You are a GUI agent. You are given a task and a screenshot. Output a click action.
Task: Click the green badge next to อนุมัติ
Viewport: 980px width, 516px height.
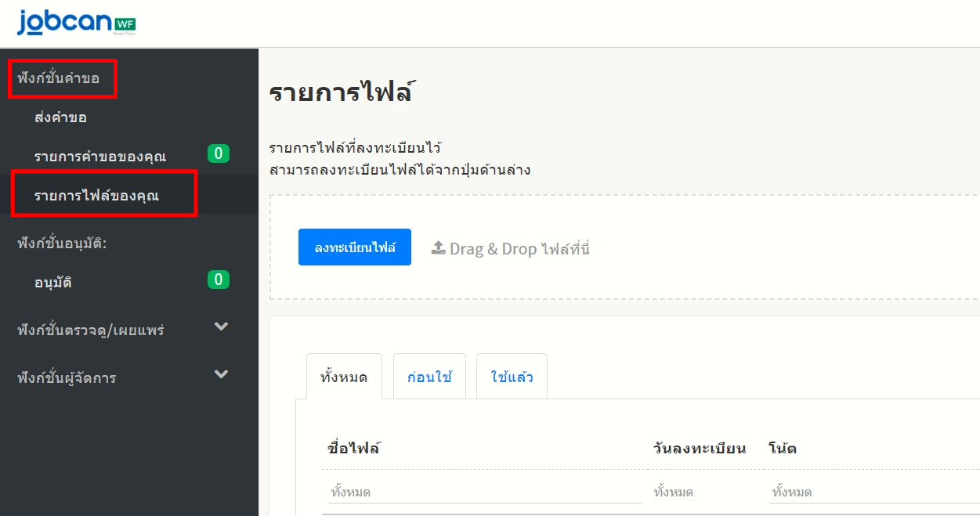tap(219, 280)
